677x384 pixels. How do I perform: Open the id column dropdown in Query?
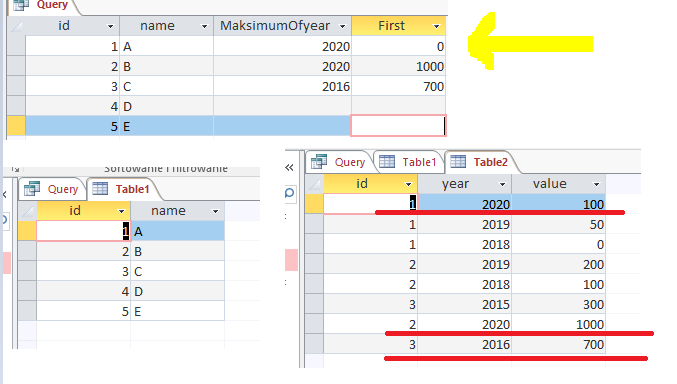[111, 26]
